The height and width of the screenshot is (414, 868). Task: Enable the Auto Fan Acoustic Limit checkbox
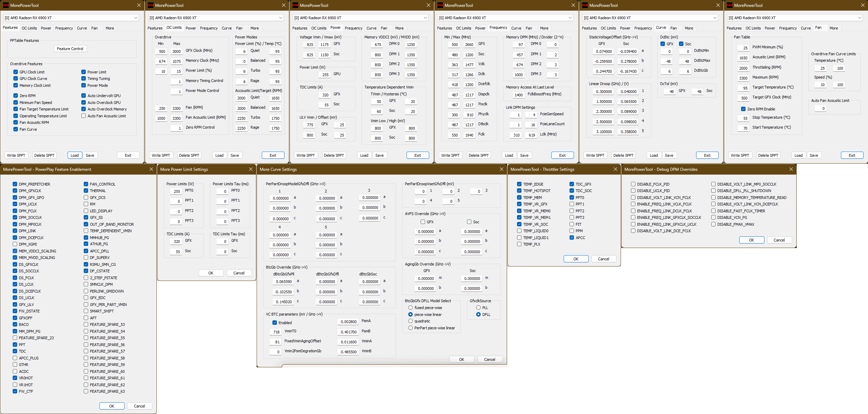tap(83, 116)
